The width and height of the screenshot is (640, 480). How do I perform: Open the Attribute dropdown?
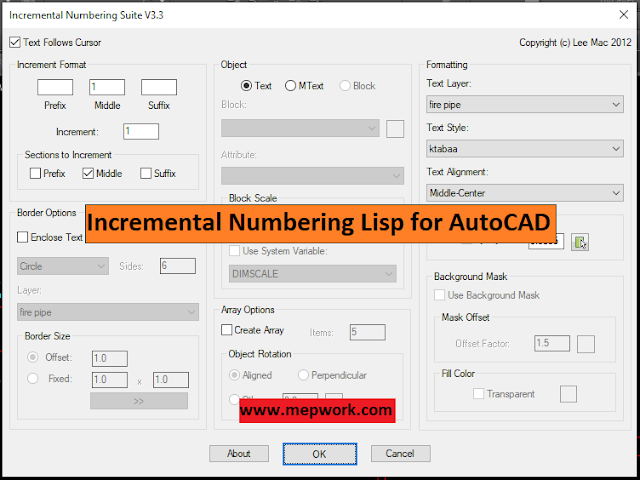[313, 176]
